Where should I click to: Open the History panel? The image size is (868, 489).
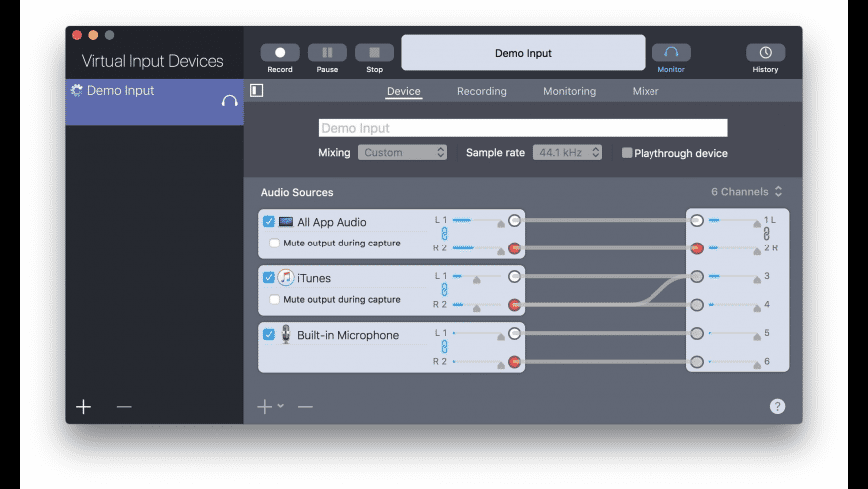pyautogui.click(x=765, y=53)
